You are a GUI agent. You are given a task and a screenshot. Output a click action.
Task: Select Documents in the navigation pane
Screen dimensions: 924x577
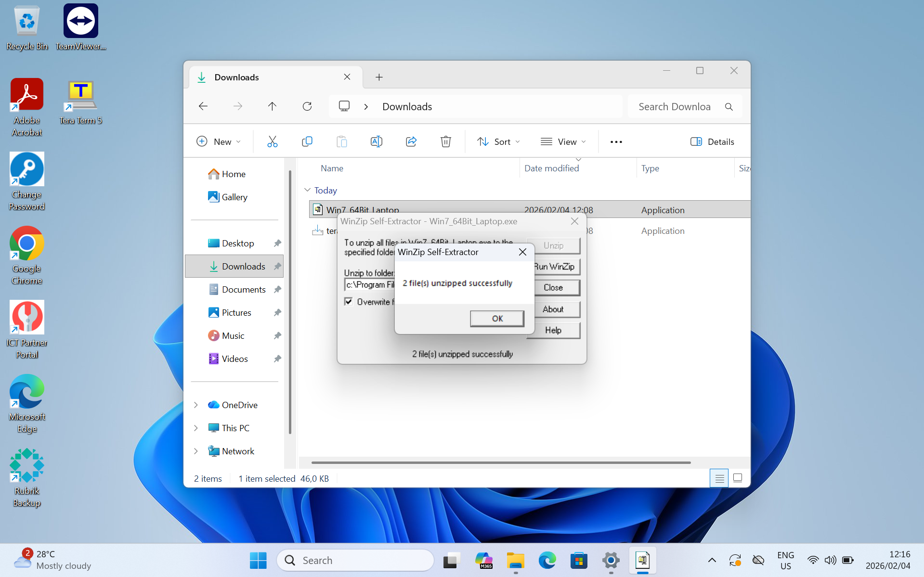coord(243,289)
